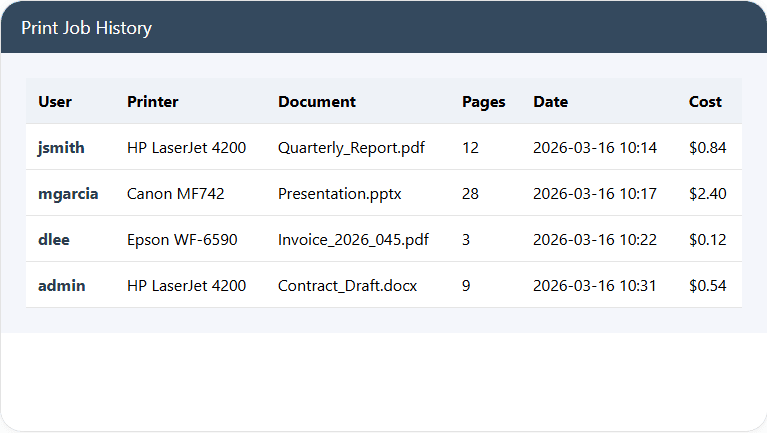Click Presentation.pptx document

pyautogui.click(x=339, y=194)
